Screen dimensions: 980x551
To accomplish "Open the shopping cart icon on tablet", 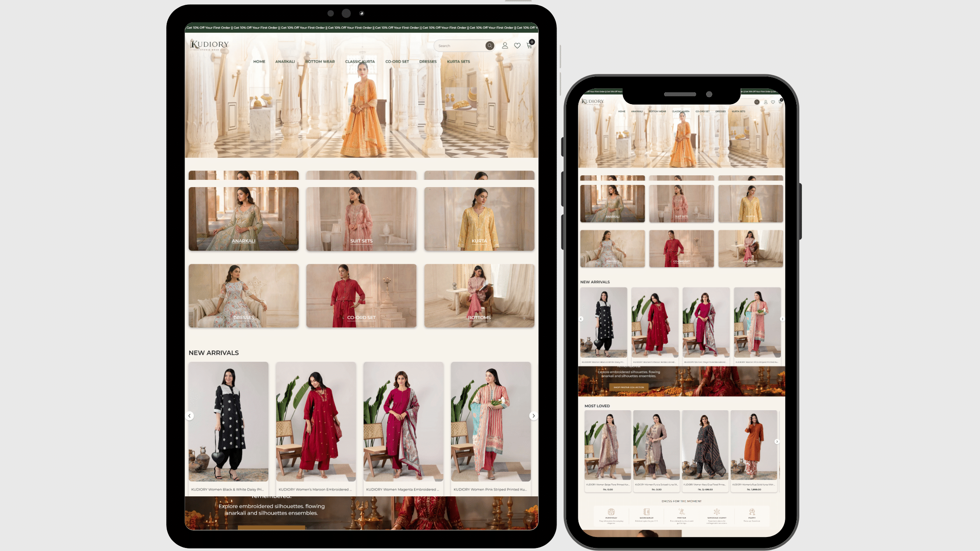I will (x=529, y=45).
